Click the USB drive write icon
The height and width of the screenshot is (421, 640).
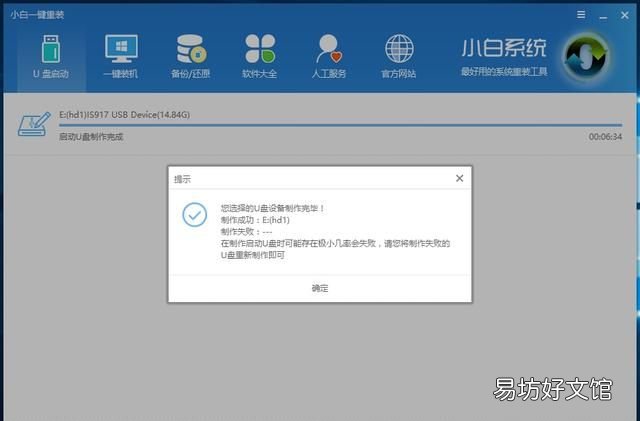click(x=34, y=124)
